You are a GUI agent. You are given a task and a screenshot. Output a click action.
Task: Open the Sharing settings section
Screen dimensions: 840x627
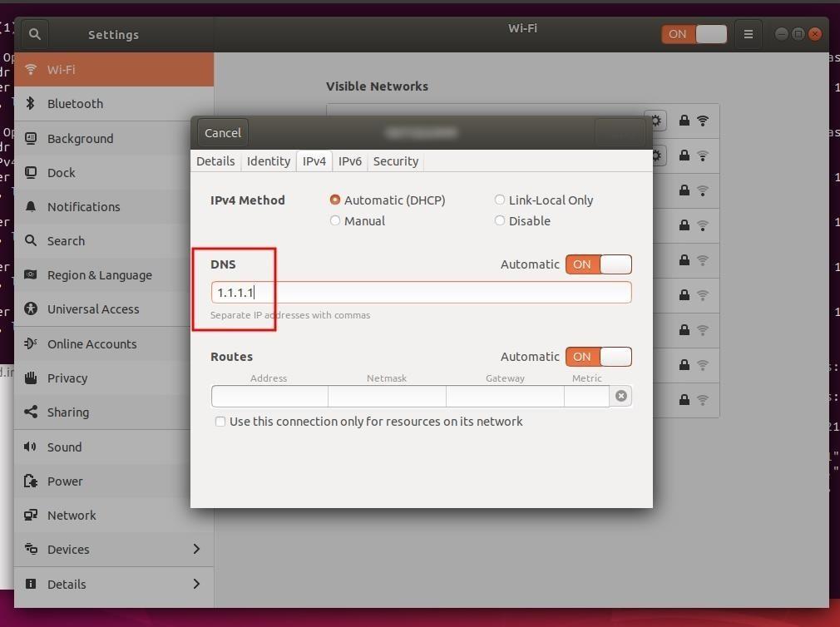(x=67, y=412)
